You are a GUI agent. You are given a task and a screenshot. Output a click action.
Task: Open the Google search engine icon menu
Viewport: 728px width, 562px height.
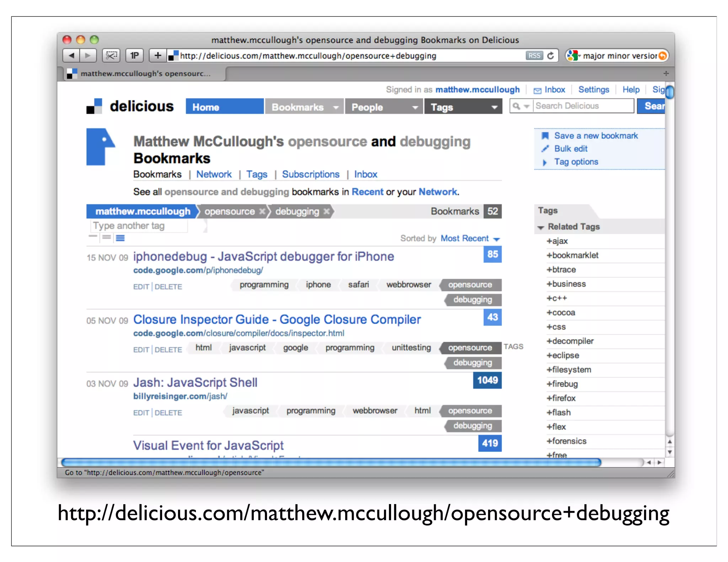tap(573, 56)
